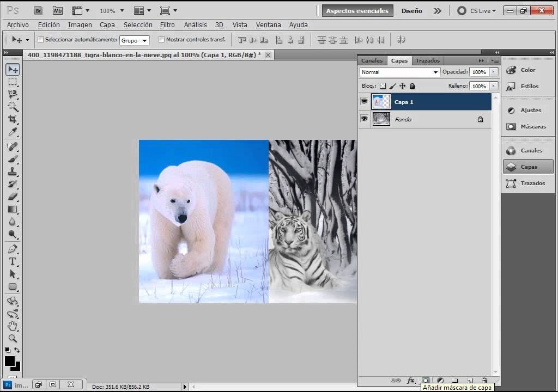The image size is (558, 392).
Task: Select the Rectangle shape tool
Action: point(13,286)
